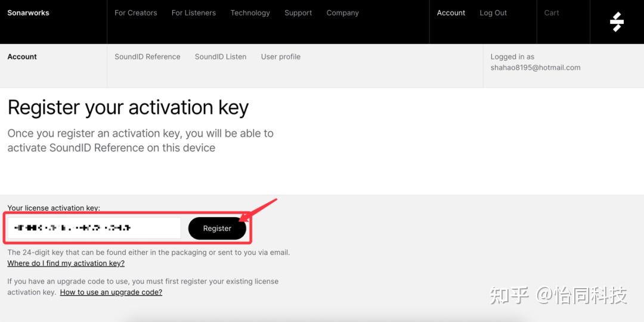Focus the license activation key field
The height and width of the screenshot is (322, 644).
[94, 228]
